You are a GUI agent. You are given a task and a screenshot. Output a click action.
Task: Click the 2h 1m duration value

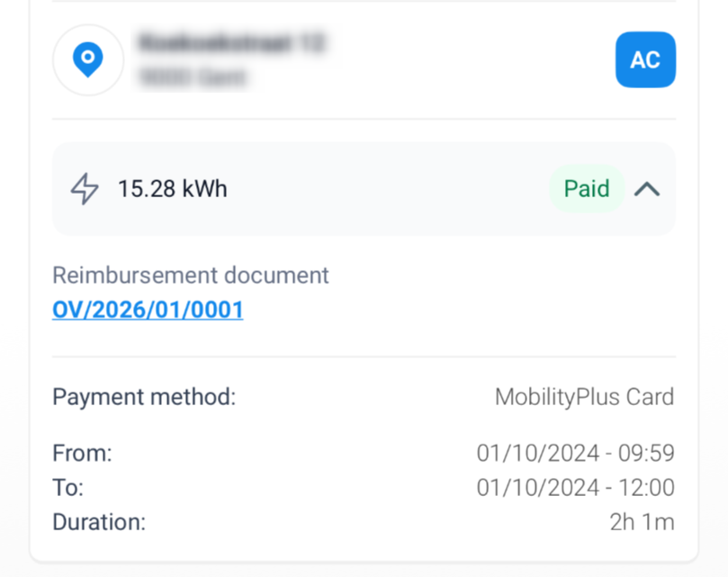[643, 522]
